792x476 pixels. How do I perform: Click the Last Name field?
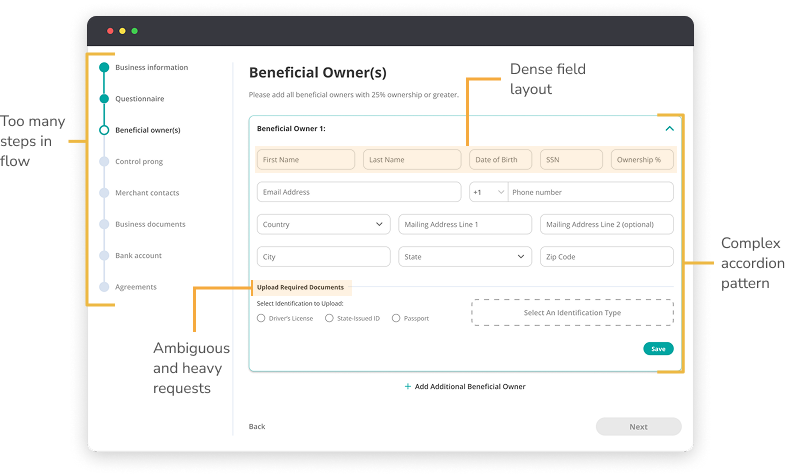(412, 160)
